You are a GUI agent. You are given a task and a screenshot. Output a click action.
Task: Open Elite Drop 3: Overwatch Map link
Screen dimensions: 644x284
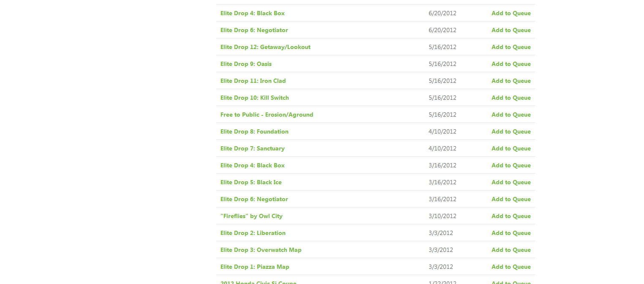[x=261, y=250]
